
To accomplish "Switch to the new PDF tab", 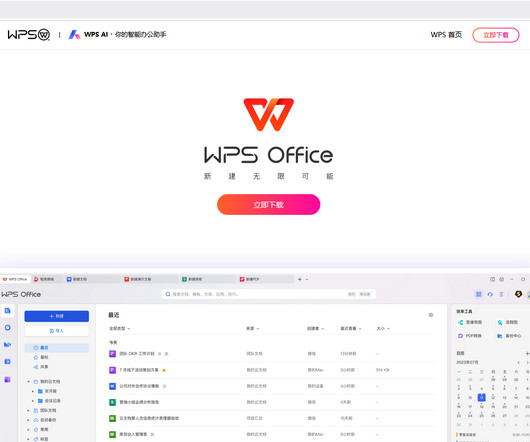I will 266,279.
